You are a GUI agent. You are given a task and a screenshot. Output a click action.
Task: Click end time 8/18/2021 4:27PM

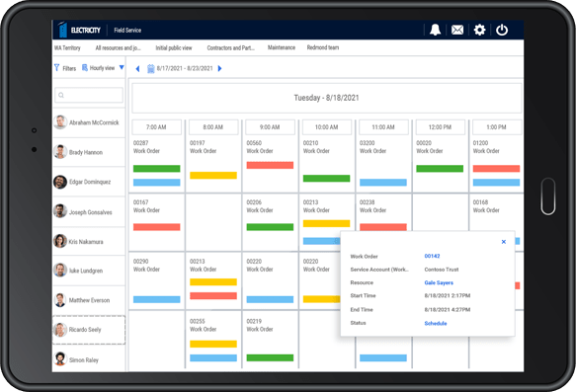coord(448,309)
